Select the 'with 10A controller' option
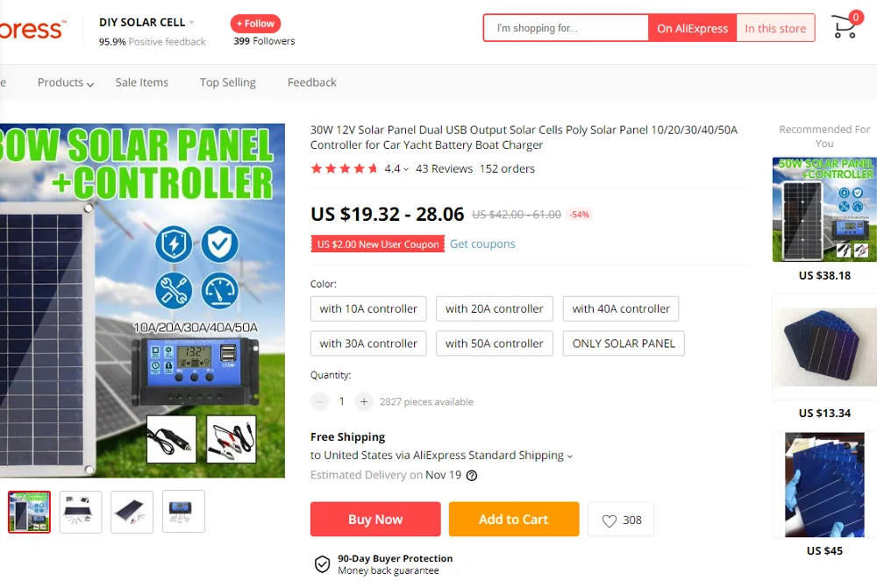Viewport: 877px width, 588px height. [x=368, y=308]
